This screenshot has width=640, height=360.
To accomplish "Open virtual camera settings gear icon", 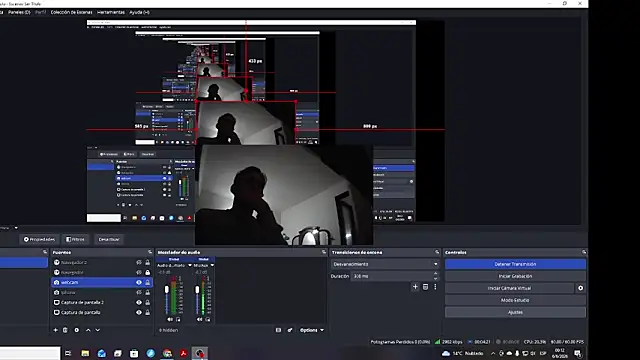I will point(580,288).
